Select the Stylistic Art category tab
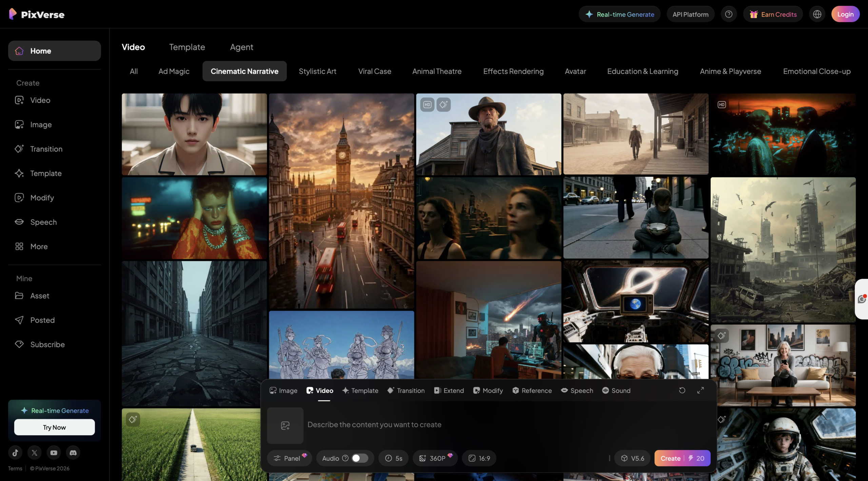868x481 pixels. tap(317, 71)
